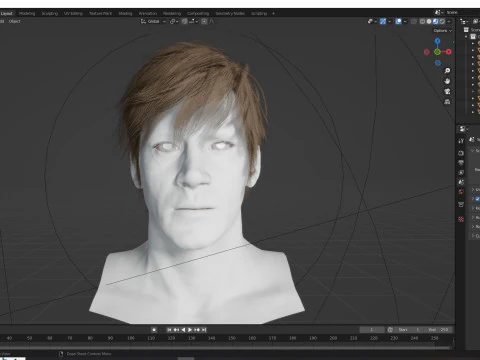Image resolution: width=480 pixels, height=360 pixels.
Task: Switch to material preview shading
Action: pyautogui.click(x=436, y=21)
